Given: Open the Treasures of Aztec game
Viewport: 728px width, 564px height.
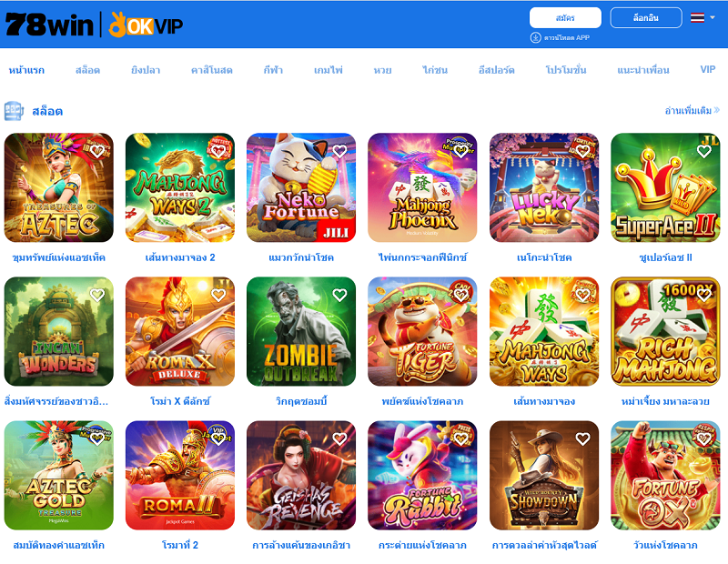Looking at the screenshot, I should point(59,187).
